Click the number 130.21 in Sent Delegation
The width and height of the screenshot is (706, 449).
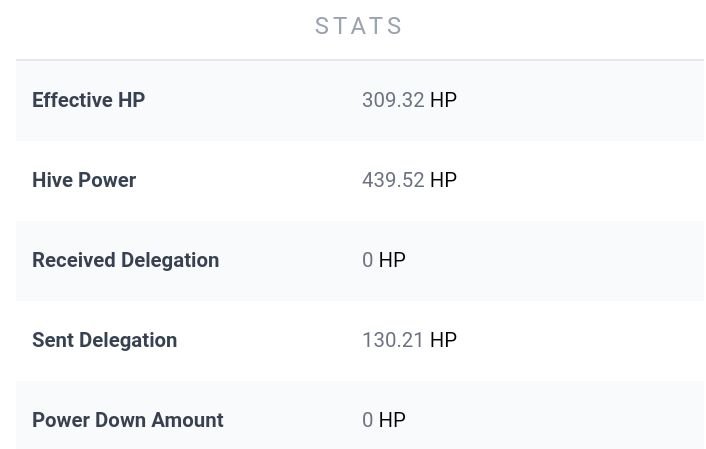tap(393, 340)
